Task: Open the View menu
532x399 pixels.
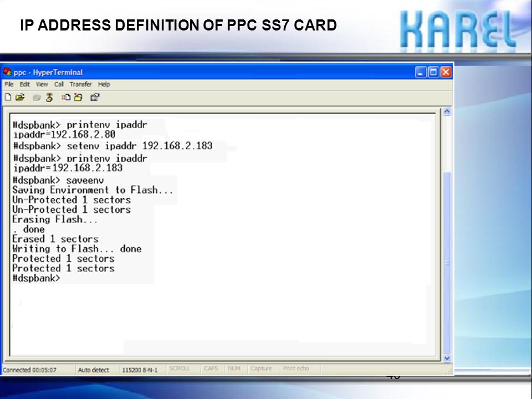Action: (42, 84)
